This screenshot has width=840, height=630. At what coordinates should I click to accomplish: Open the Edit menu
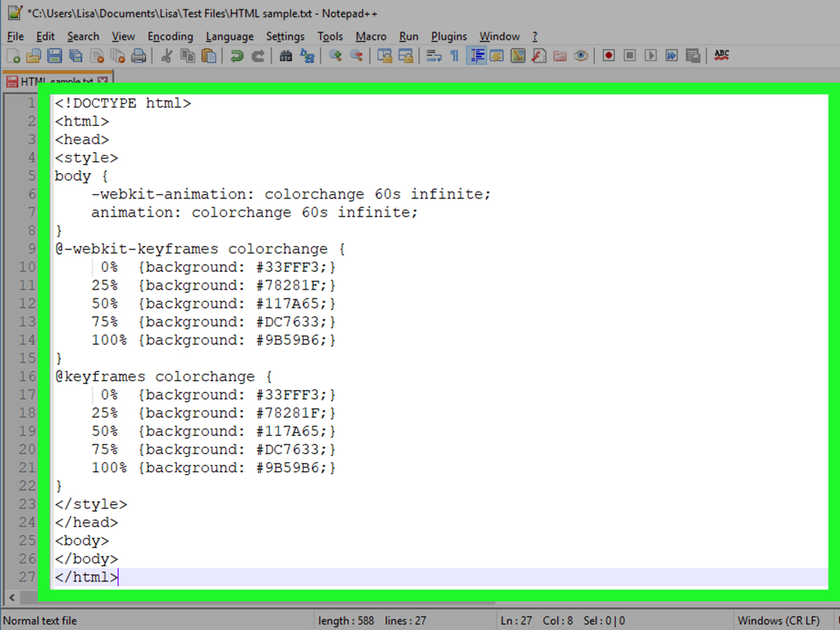pyautogui.click(x=45, y=36)
